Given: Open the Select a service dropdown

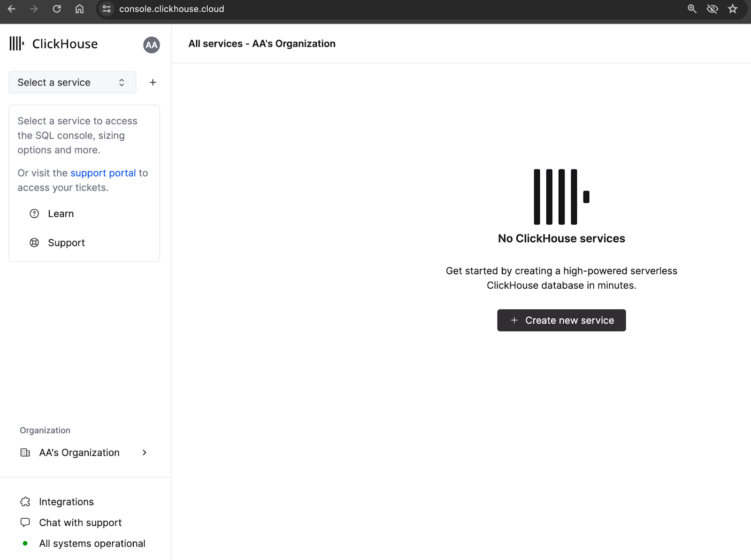Looking at the screenshot, I should pos(72,82).
